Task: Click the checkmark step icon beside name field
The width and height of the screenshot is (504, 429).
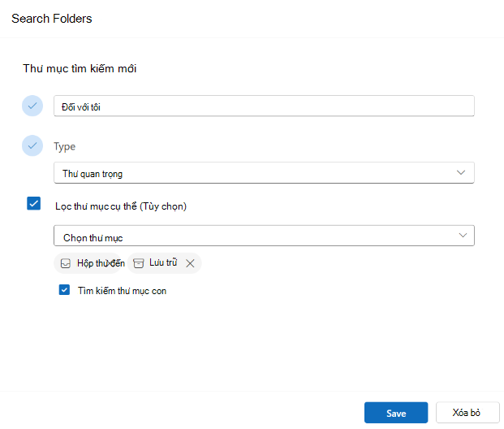Action: (32, 106)
